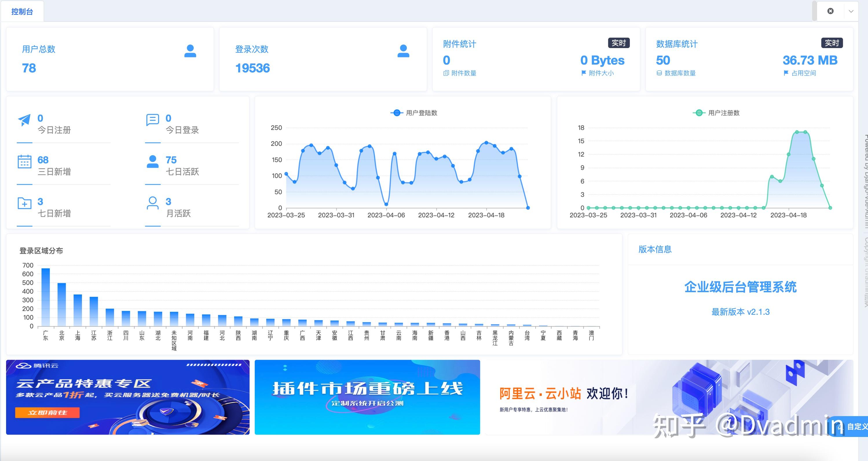
Task: Click the 实时 badge on the 附件统计 card
Action: click(x=619, y=43)
